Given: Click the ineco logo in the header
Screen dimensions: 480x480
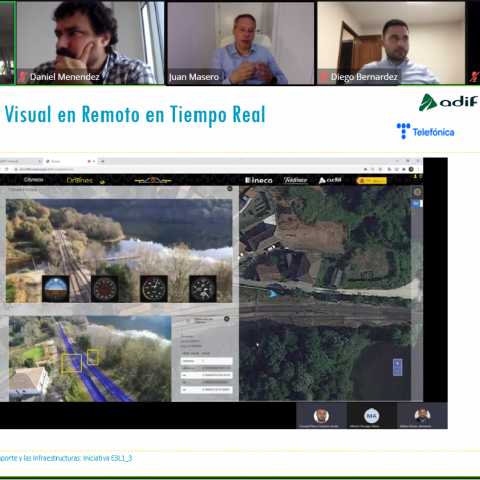Looking at the screenshot, I should 259,180.
